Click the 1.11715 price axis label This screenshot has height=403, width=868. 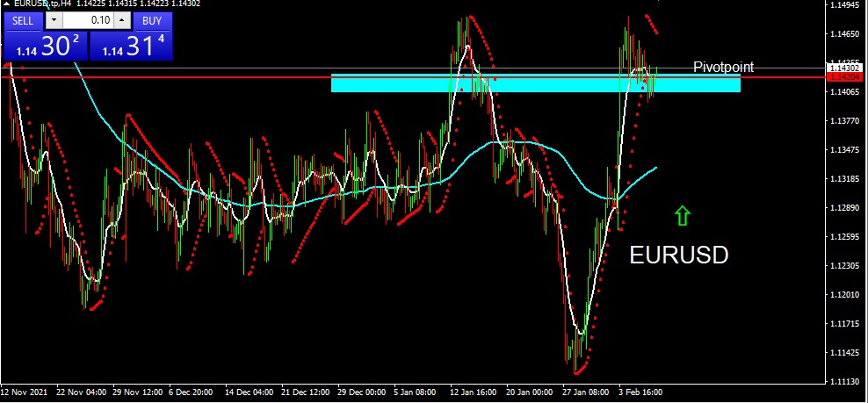845,324
